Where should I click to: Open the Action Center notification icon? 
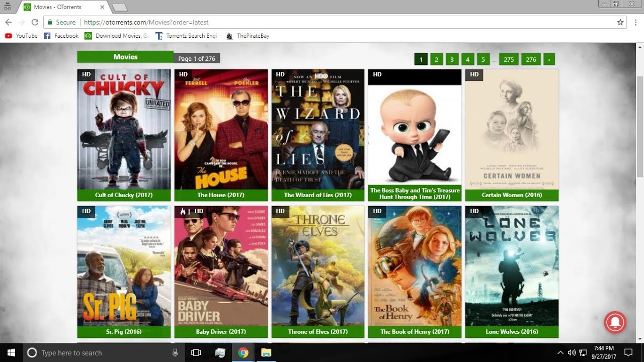pos(628,352)
